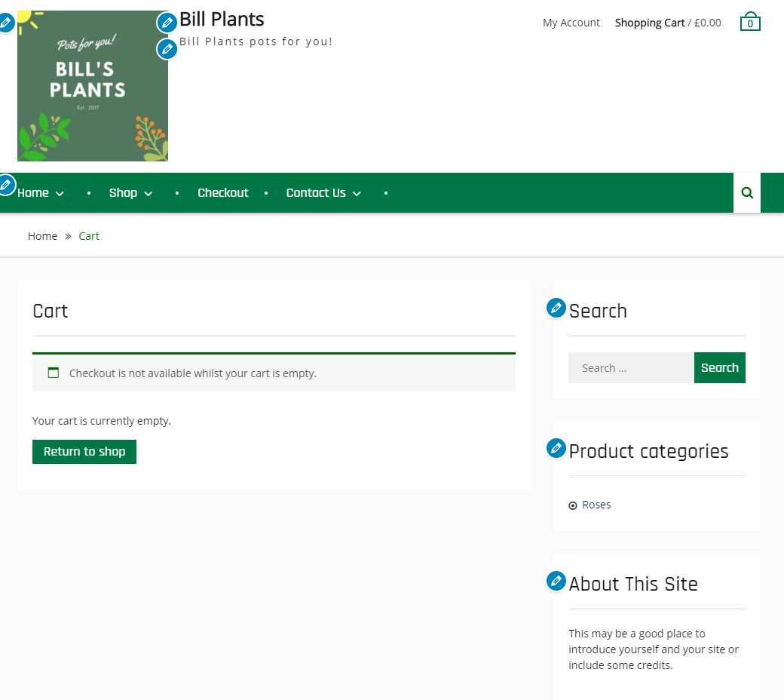Click the green Search button in the sidebar
The height and width of the screenshot is (700, 784).
point(719,368)
